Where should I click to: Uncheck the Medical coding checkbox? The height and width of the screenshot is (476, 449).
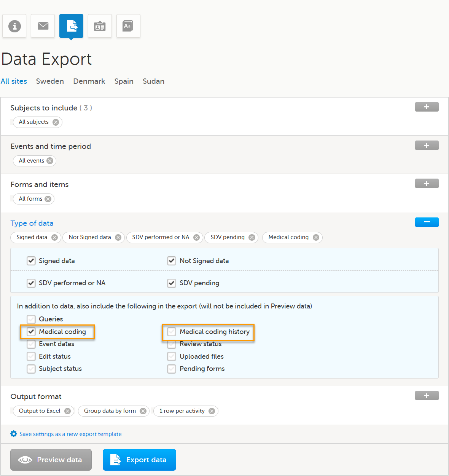pos(31,332)
